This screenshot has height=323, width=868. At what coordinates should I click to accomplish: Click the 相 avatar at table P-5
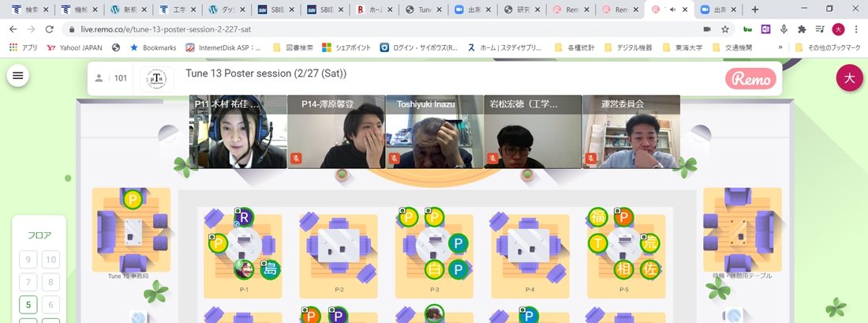[624, 270]
